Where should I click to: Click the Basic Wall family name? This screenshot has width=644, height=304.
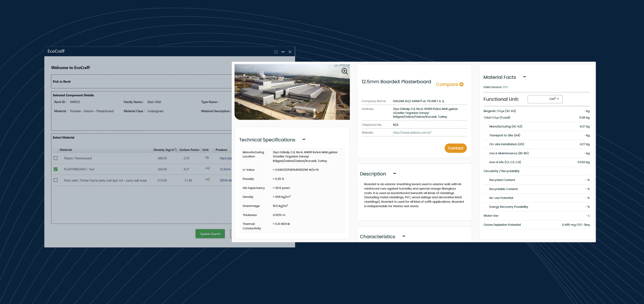click(154, 102)
